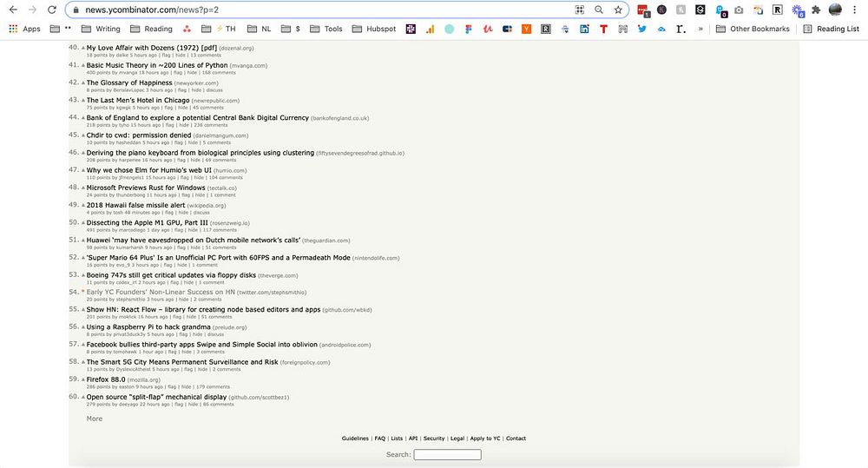Open the red T bookmark icon

(x=603, y=29)
